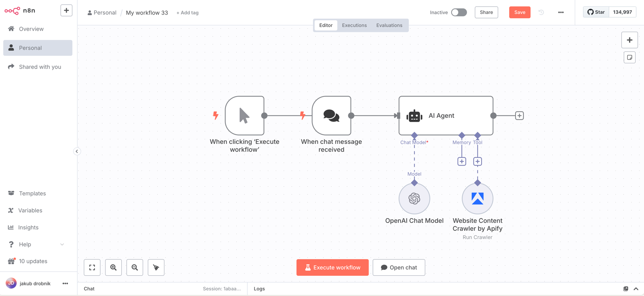This screenshot has height=296, width=644.
Task: Switch to the Evaluations tab
Action: [389, 25]
